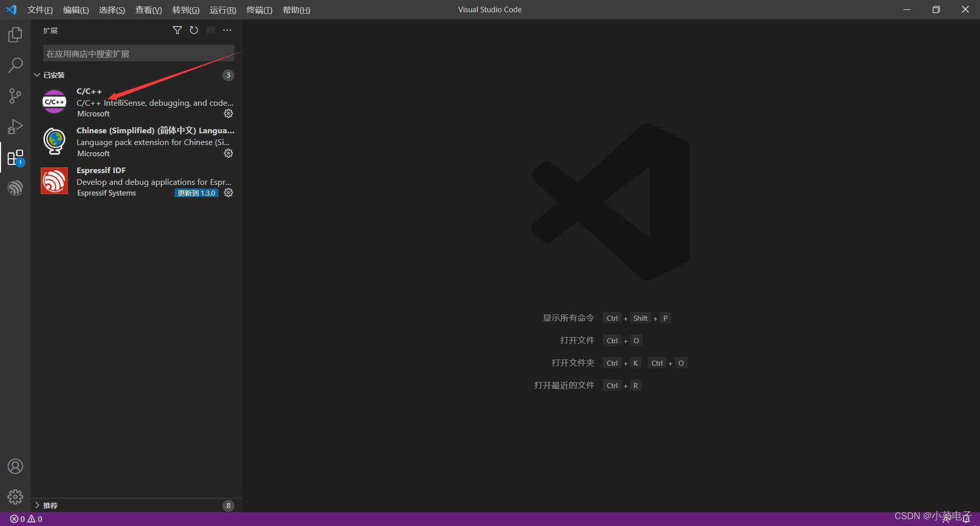
Task: Restore down the Visual Studio Code window
Action: pyautogui.click(x=936, y=10)
